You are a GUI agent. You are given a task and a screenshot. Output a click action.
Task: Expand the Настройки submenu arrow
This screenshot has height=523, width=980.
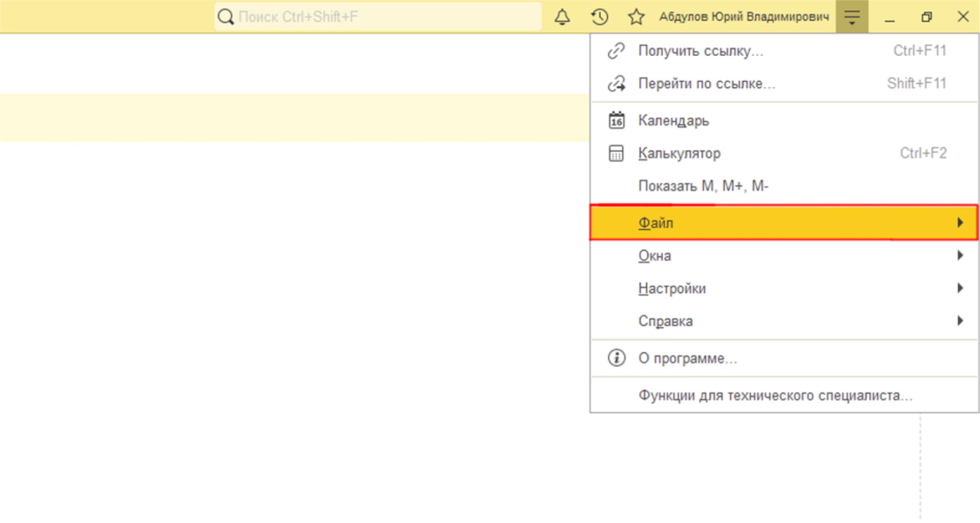960,289
